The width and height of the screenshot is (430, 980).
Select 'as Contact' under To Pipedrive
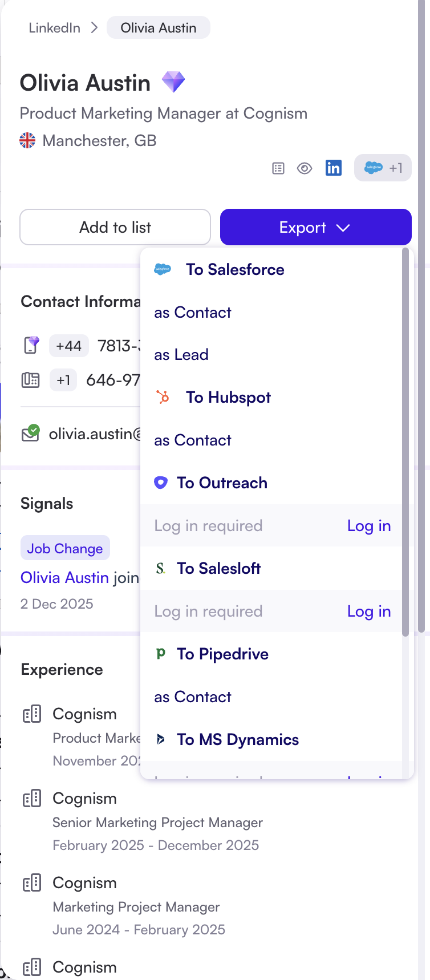pyautogui.click(x=193, y=697)
